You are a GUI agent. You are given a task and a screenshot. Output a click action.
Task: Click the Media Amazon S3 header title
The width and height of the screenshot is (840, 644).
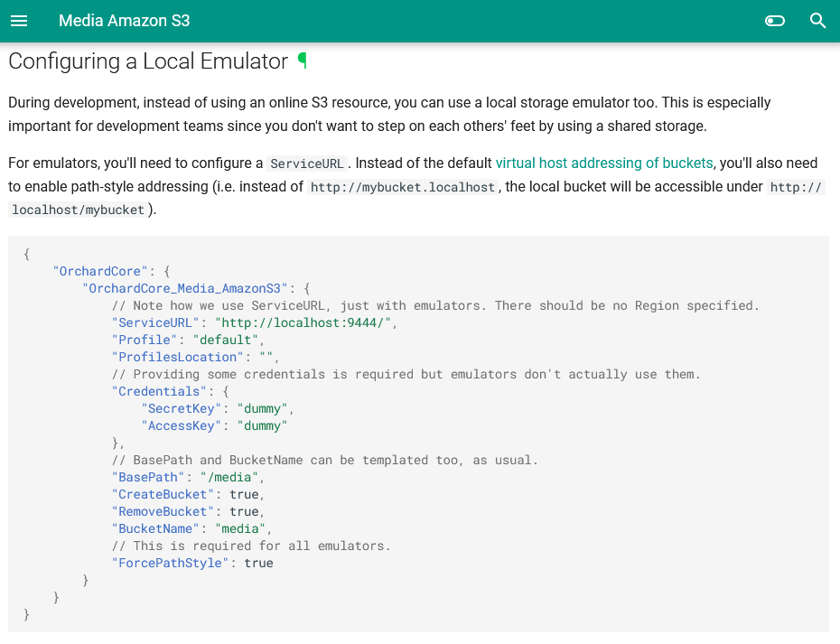125,21
